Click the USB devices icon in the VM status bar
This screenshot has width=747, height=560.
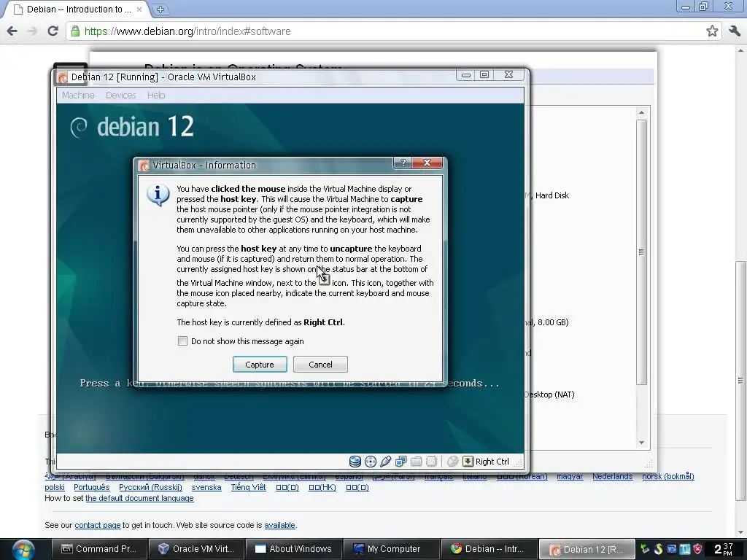click(x=385, y=462)
